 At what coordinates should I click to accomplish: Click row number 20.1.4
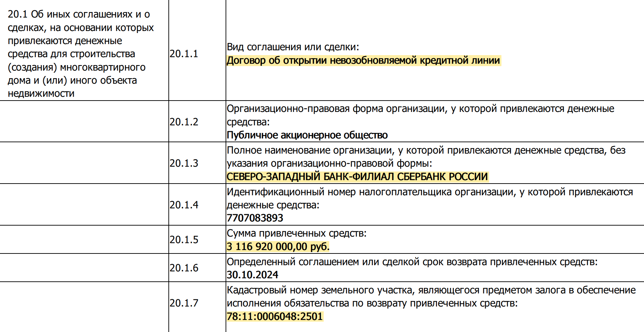coord(184,205)
